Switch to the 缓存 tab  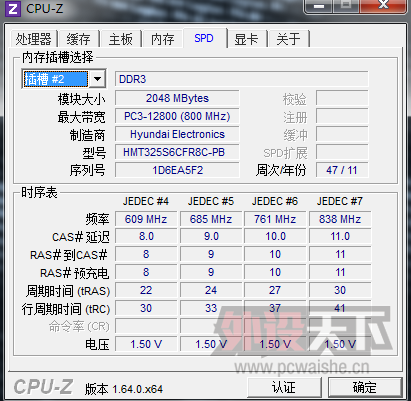78,39
